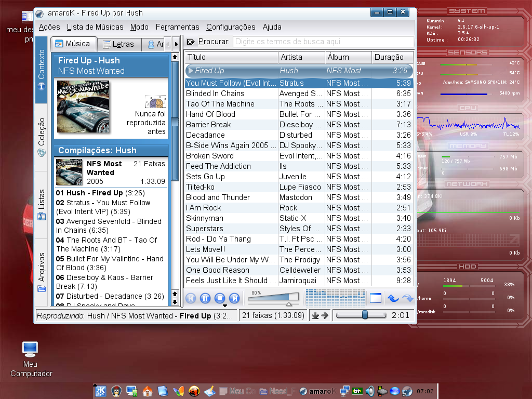The height and width of the screenshot is (399, 532).
Task: Select the Blood and Thunder track
Action: coord(299,197)
